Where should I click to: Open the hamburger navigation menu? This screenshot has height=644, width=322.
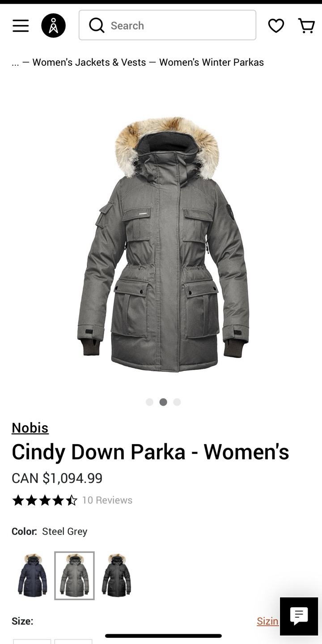click(21, 25)
